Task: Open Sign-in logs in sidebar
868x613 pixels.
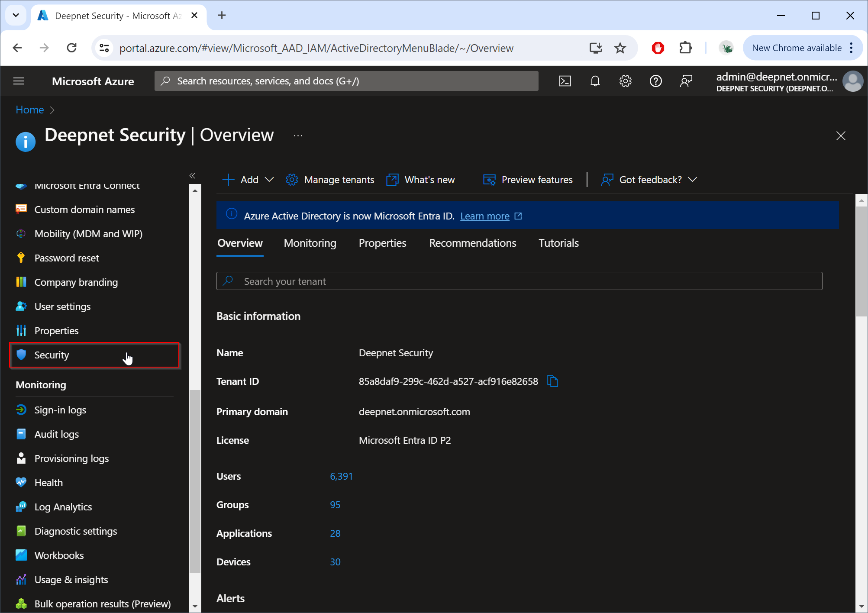Action: click(x=60, y=410)
